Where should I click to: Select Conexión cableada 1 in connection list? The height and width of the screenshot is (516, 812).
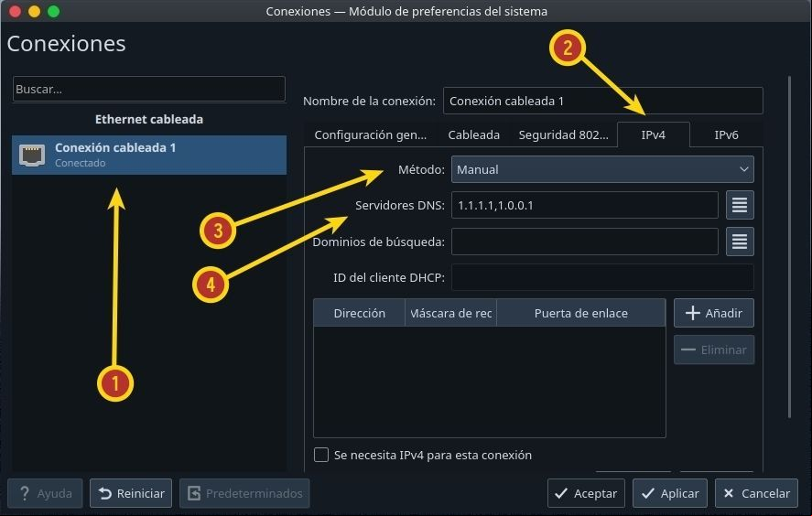[149, 155]
